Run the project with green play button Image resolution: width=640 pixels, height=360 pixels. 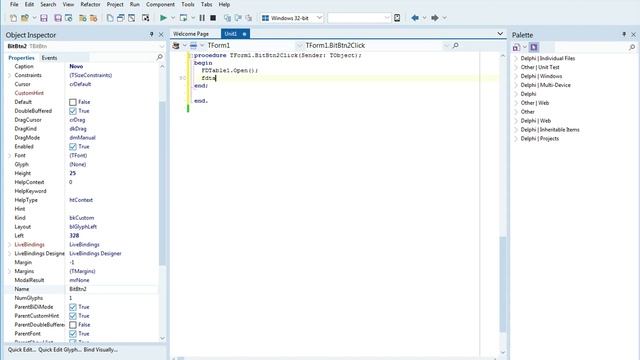click(x=163, y=18)
